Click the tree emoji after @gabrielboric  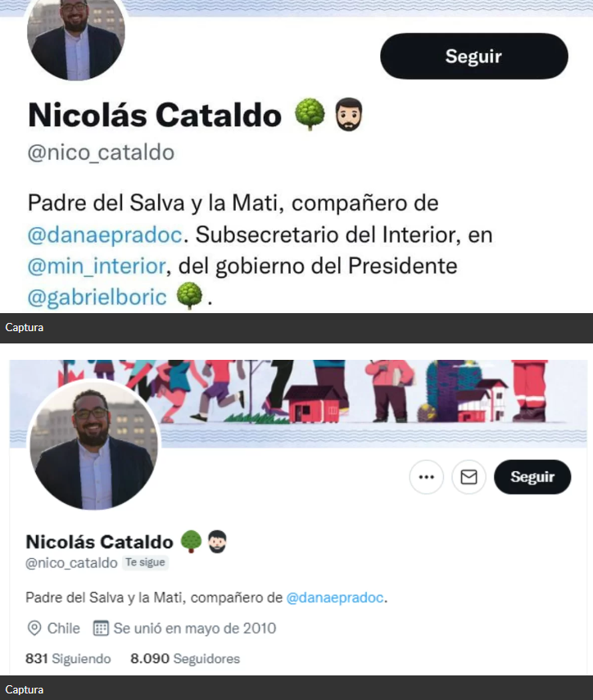pos(189,296)
